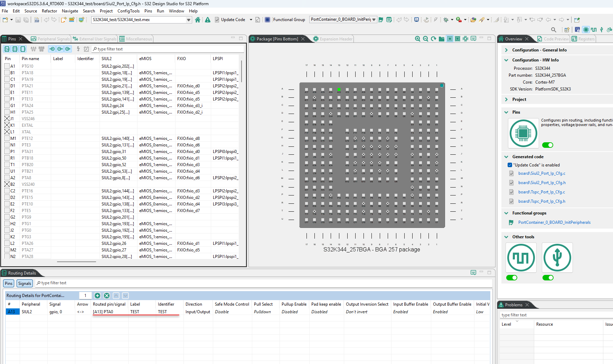Click the Pins button in Routing Details

click(9, 284)
